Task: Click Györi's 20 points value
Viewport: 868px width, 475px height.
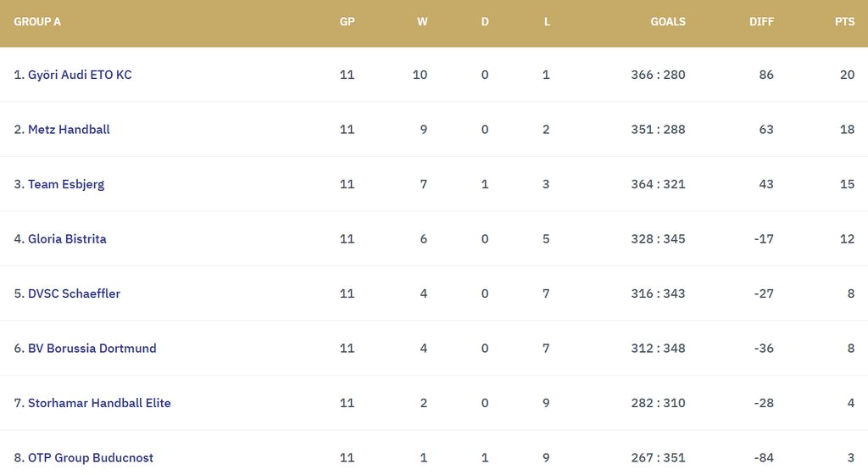Action: click(847, 75)
